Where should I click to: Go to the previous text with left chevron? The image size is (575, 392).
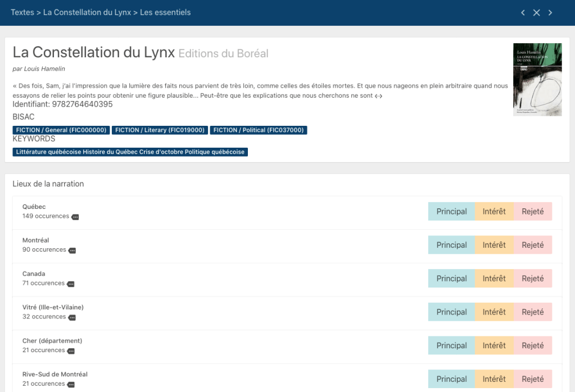pos(523,12)
